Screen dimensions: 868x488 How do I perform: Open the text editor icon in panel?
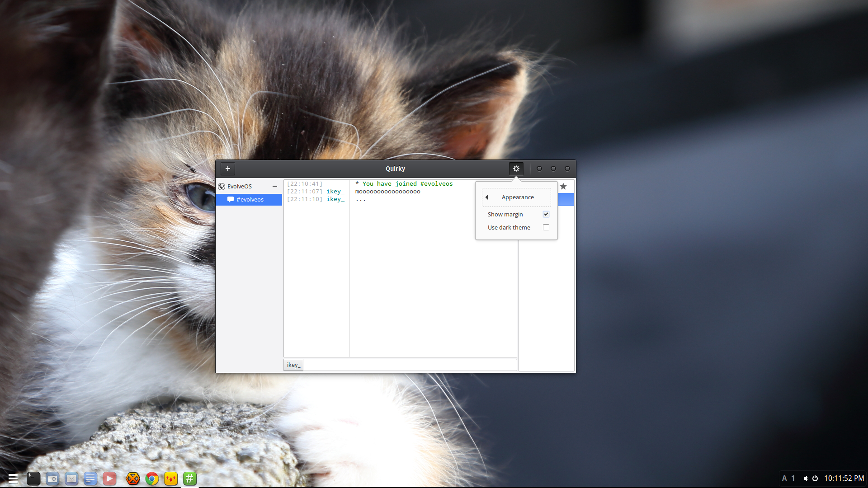(90, 479)
